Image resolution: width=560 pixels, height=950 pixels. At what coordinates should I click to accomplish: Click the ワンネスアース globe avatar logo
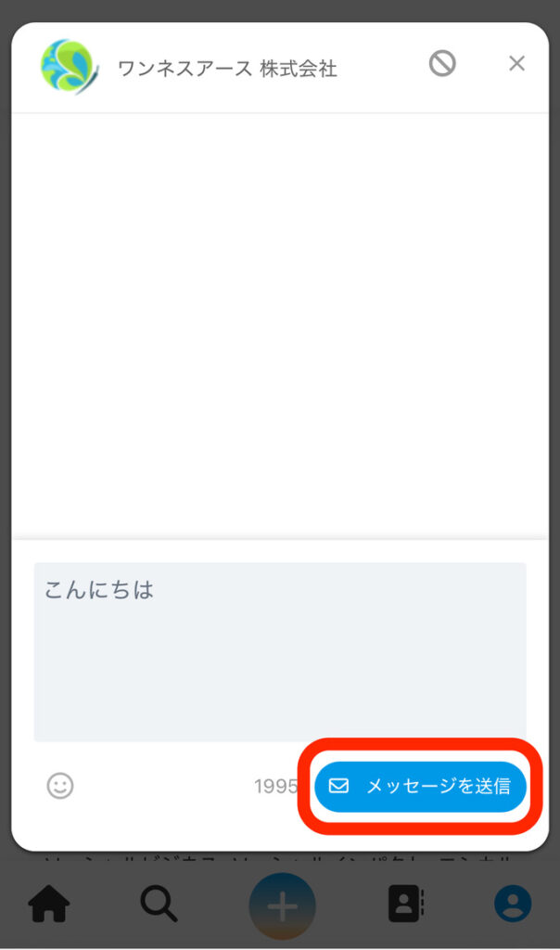click(x=69, y=67)
